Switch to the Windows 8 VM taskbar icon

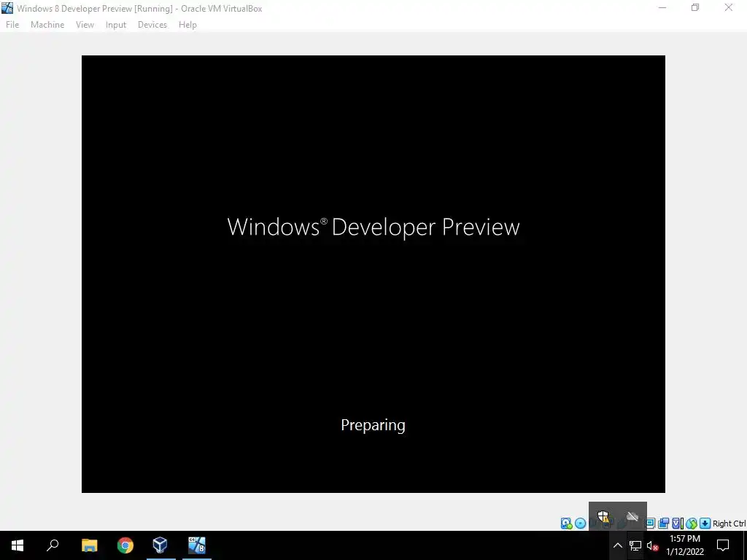[197, 545]
